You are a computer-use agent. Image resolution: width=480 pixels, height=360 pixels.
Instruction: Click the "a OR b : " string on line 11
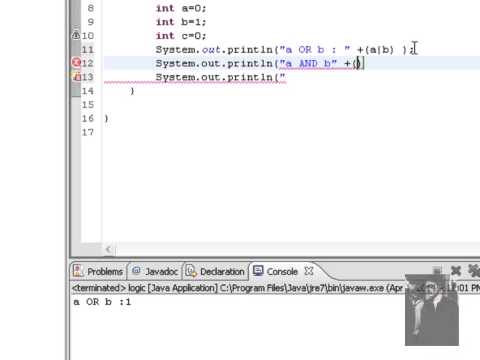click(x=315, y=50)
